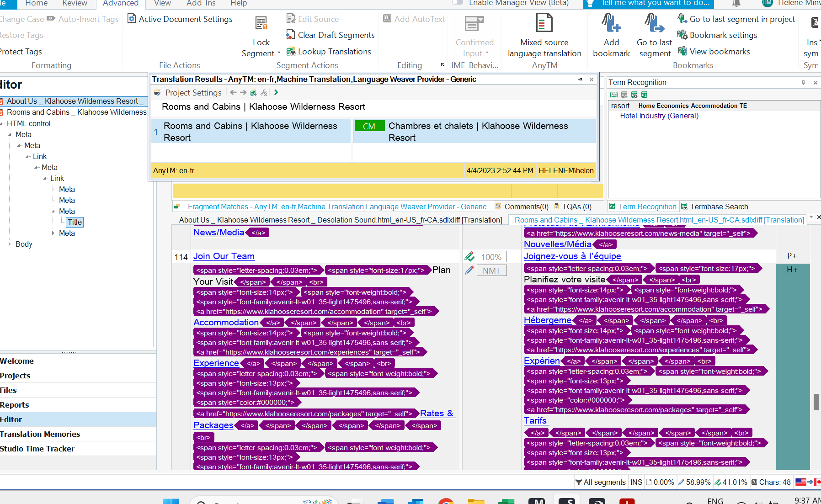Click the previous-result left arrow in Translation Results
The image size is (821, 504).
pyautogui.click(x=233, y=92)
